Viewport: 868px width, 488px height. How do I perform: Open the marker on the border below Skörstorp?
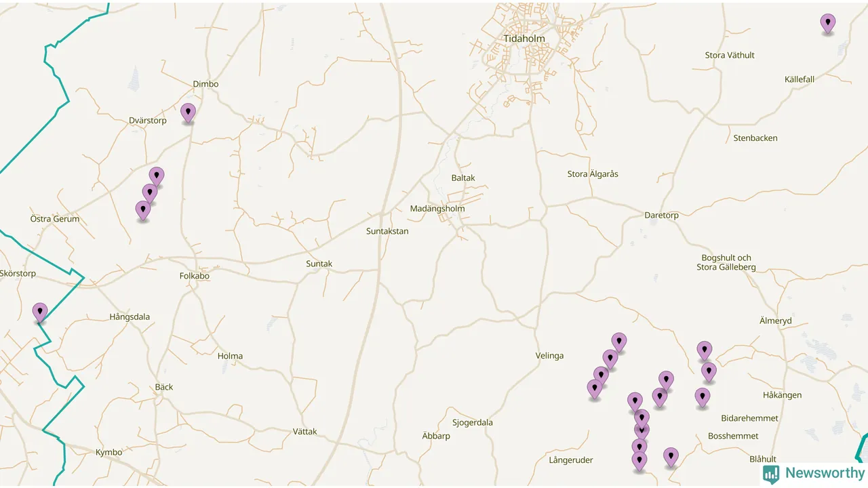(x=40, y=312)
